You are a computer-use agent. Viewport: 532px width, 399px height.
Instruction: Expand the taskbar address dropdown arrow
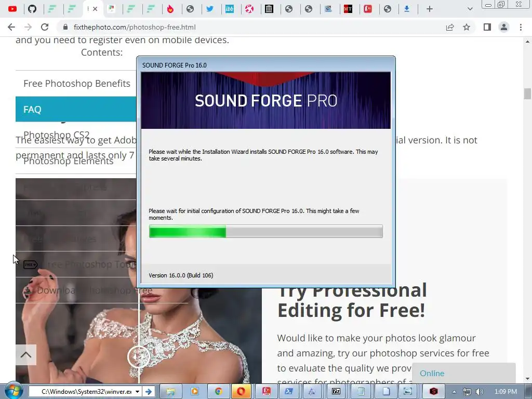click(137, 392)
